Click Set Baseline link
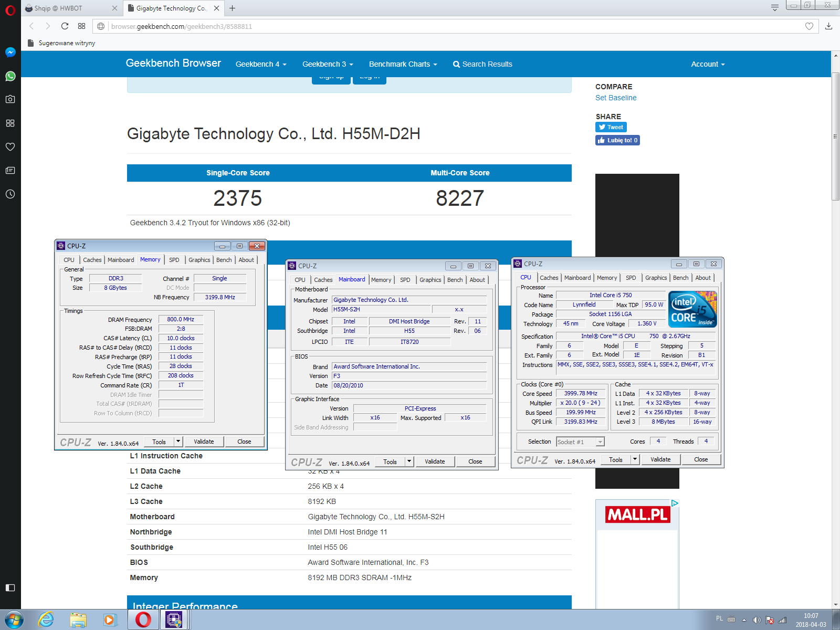 616,98
